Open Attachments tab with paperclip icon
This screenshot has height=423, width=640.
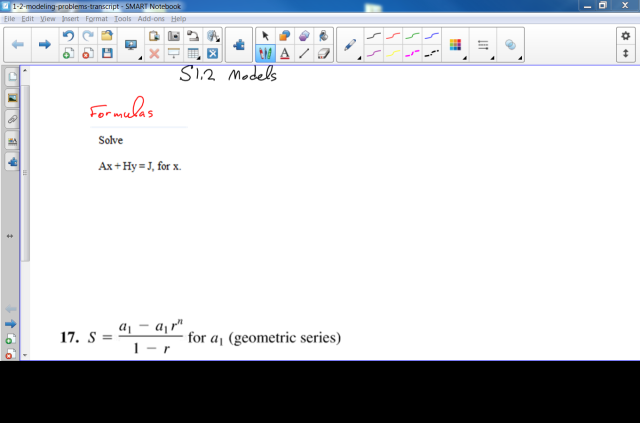click(x=12, y=119)
